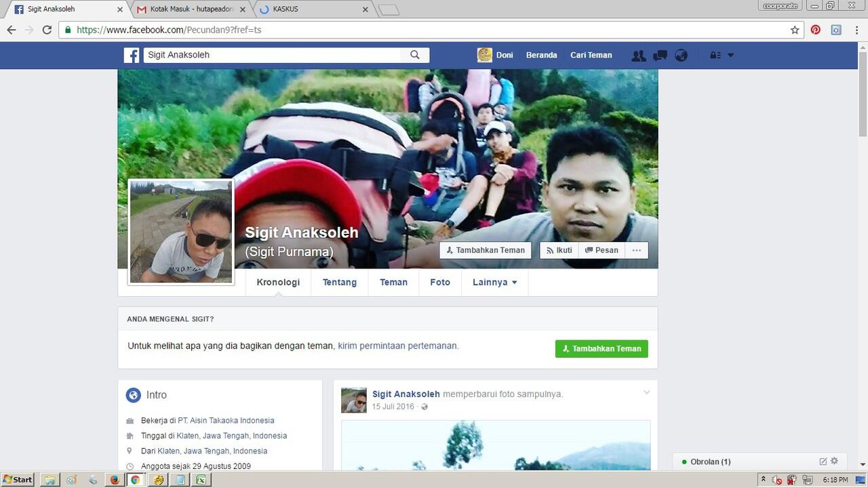Click the green Tambahkan Teman button
Image resolution: width=868 pixels, height=488 pixels.
(601, 348)
